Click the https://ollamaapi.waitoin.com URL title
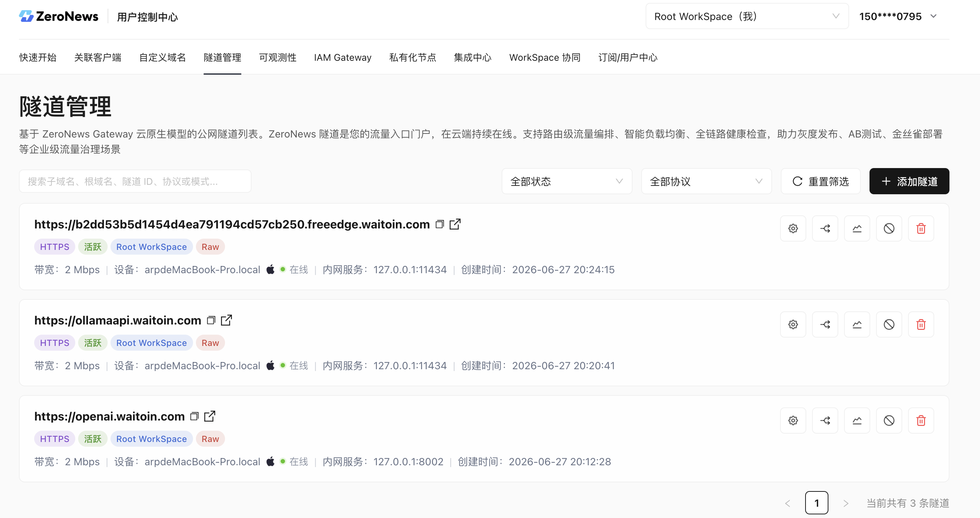Screen dimensions: 980x518 click(x=118, y=320)
